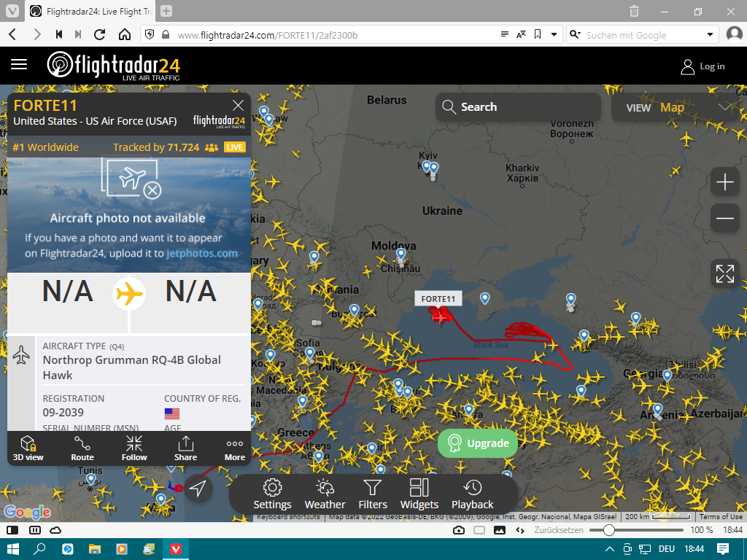The height and width of the screenshot is (560, 747).
Task: Open Playback history
Action: 473,495
